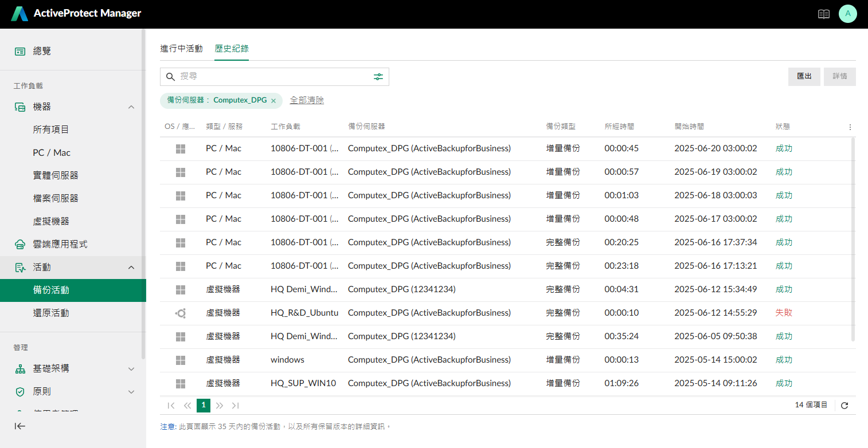
Task: Sort by 備份伺服器 column header
Action: click(x=366, y=127)
